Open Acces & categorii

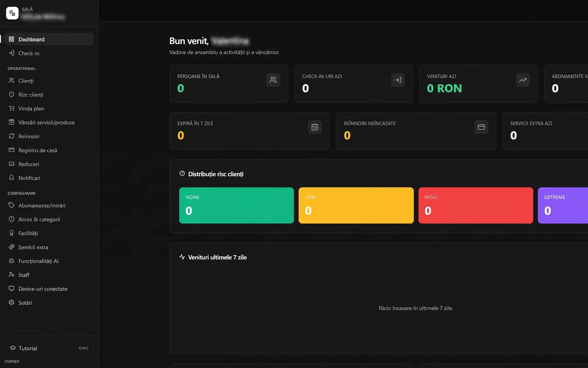[x=49, y=219]
